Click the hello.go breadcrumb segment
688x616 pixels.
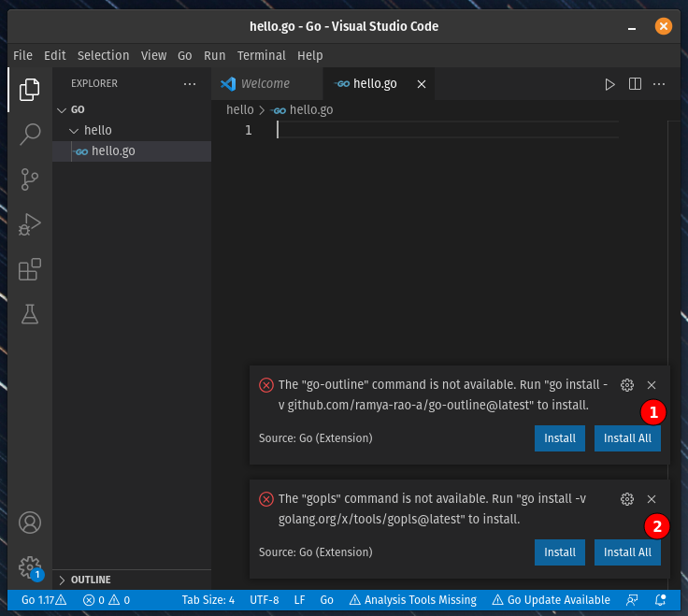tap(303, 109)
